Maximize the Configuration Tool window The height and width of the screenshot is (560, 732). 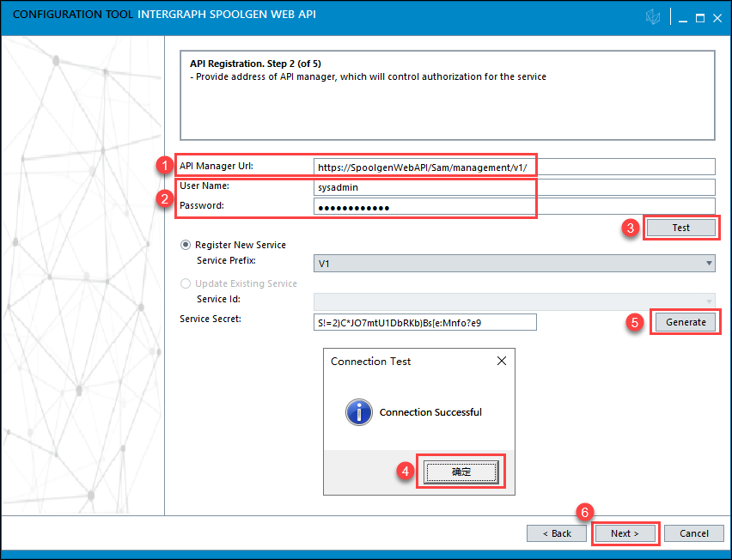coord(699,17)
